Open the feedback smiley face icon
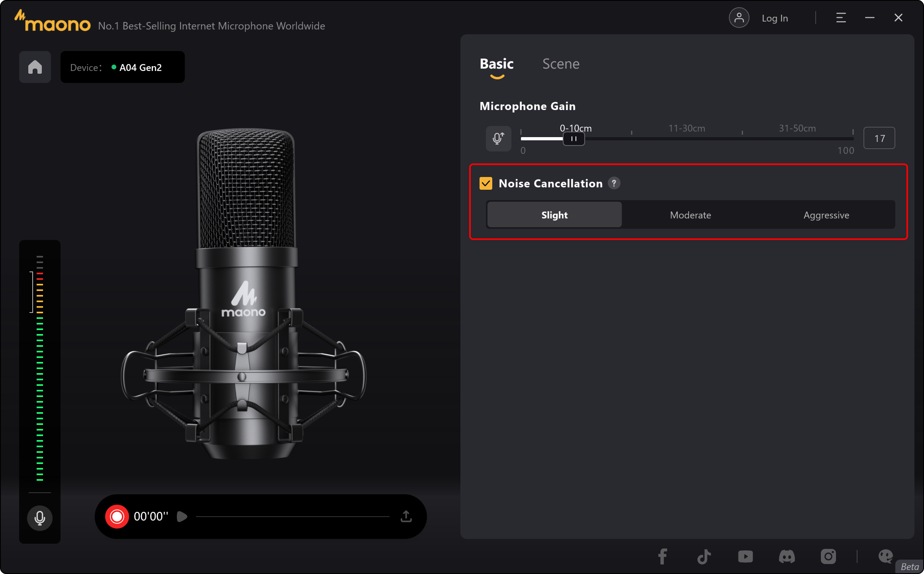The image size is (924, 574). (886, 556)
